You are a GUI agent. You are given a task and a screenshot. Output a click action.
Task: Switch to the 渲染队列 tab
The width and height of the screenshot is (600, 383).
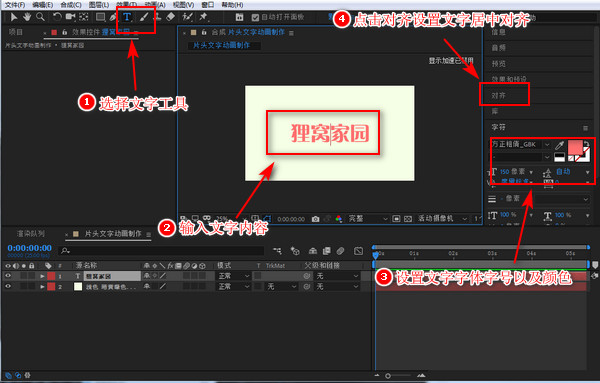coord(31,233)
